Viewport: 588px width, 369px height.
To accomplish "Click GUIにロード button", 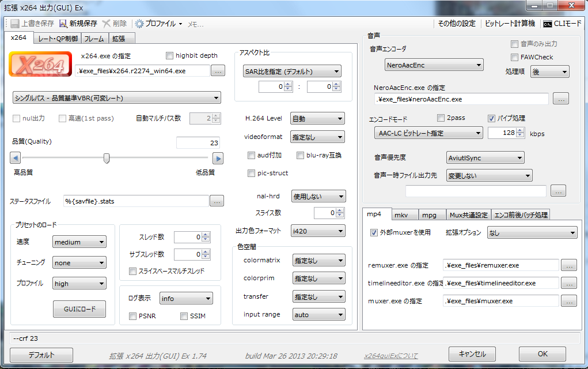I will (x=79, y=309).
